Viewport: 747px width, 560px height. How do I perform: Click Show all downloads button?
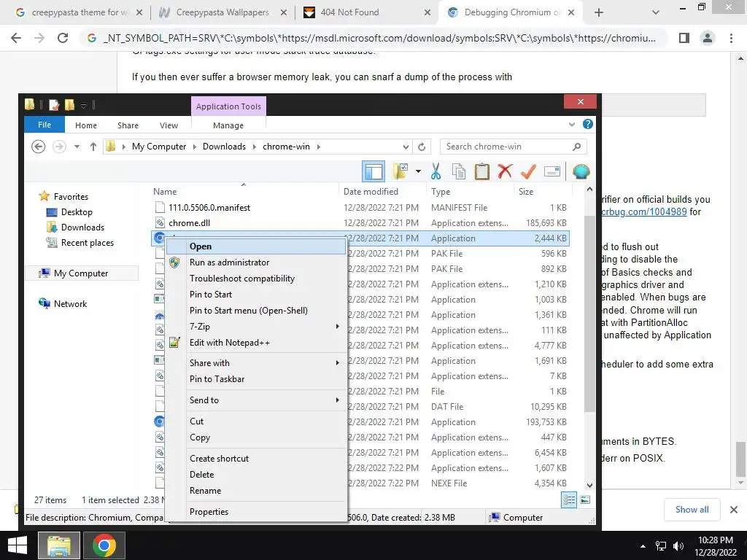click(692, 510)
